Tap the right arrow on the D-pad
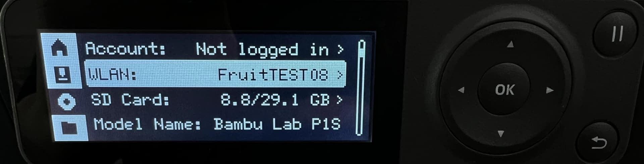The image size is (644, 164). tap(549, 90)
